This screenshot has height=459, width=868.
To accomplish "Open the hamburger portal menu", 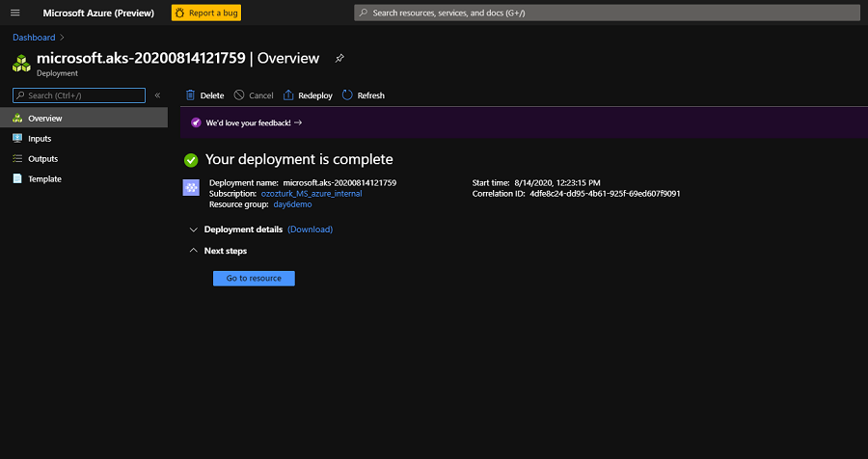I will (14, 13).
